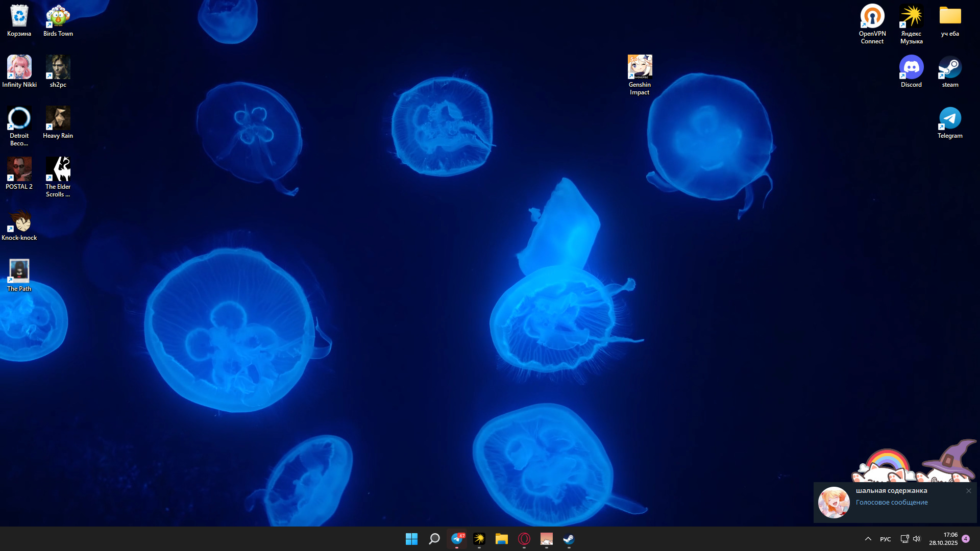This screenshot has height=551, width=980.
Task: Open Telegram from the taskbar with unread badge
Action: (457, 539)
